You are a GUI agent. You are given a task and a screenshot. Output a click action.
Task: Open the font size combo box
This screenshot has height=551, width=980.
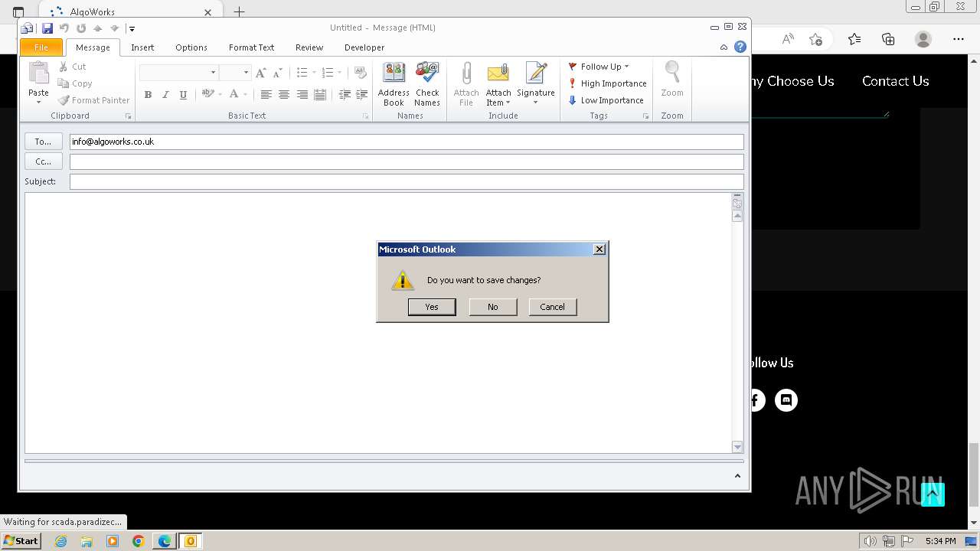pos(235,72)
